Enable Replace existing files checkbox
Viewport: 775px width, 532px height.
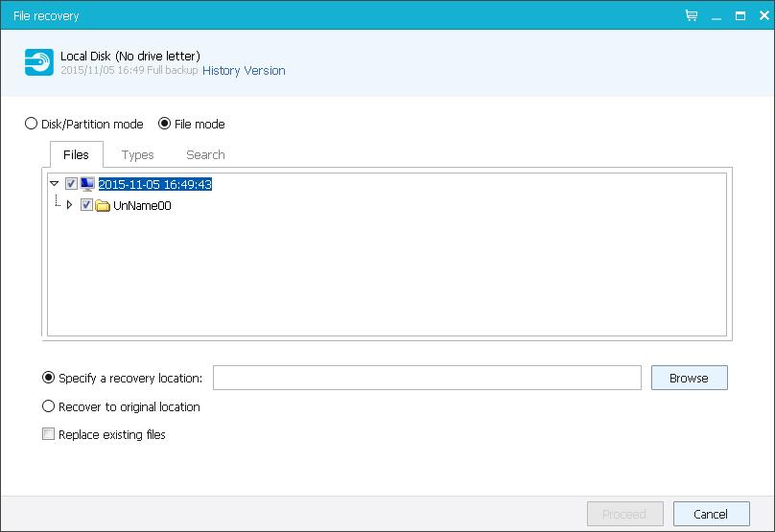coord(48,433)
